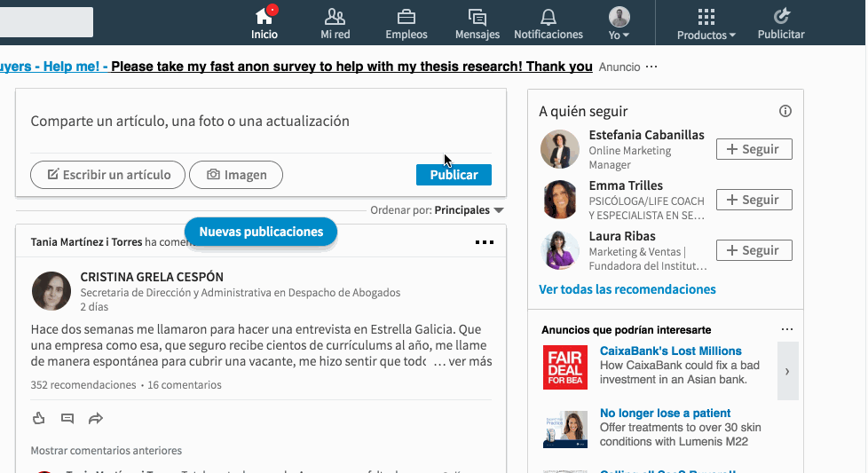The image size is (868, 473).
Task: Open Laura Ribas name
Action: click(x=622, y=236)
